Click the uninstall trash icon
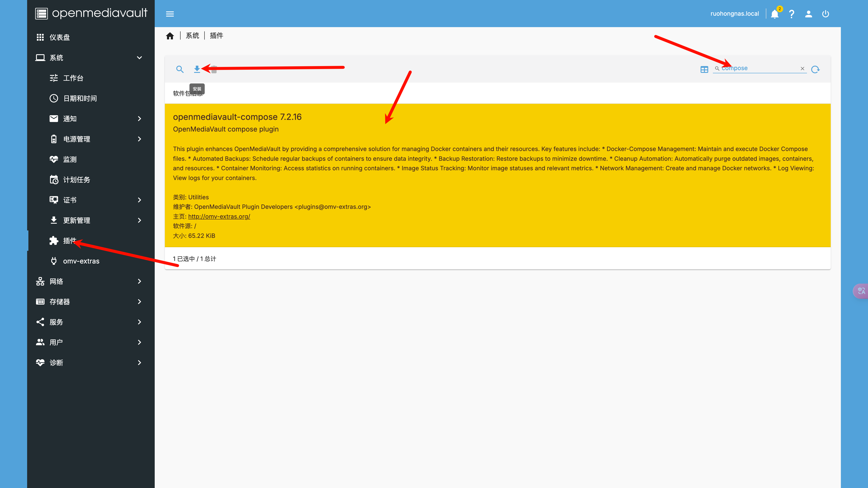The height and width of the screenshot is (488, 868). click(214, 69)
